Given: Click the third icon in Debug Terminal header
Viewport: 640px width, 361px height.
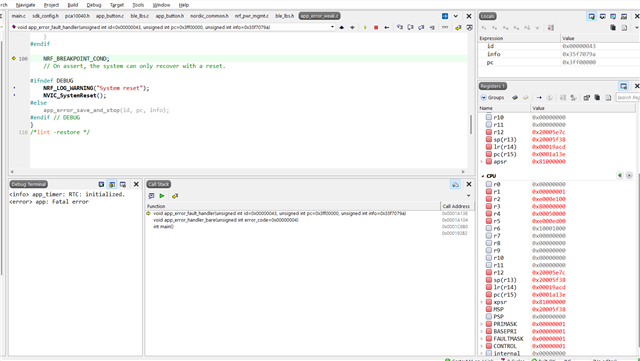Looking at the screenshot, I should [x=122, y=185].
